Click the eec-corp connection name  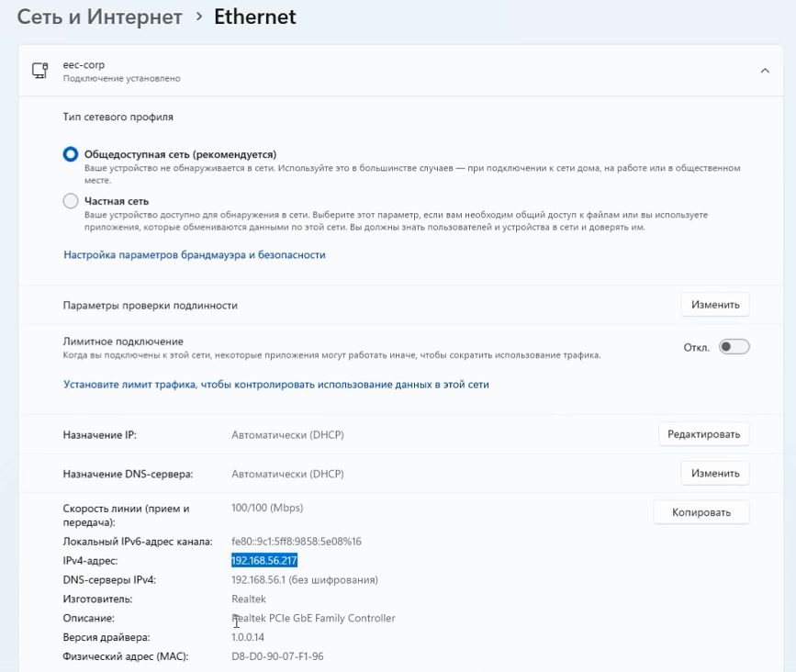pos(84,65)
